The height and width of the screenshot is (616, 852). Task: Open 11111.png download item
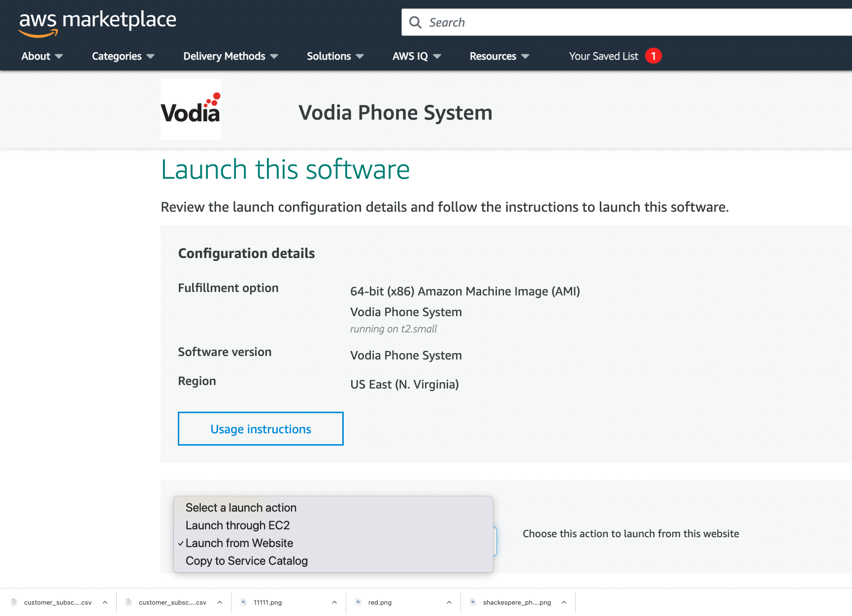268,602
